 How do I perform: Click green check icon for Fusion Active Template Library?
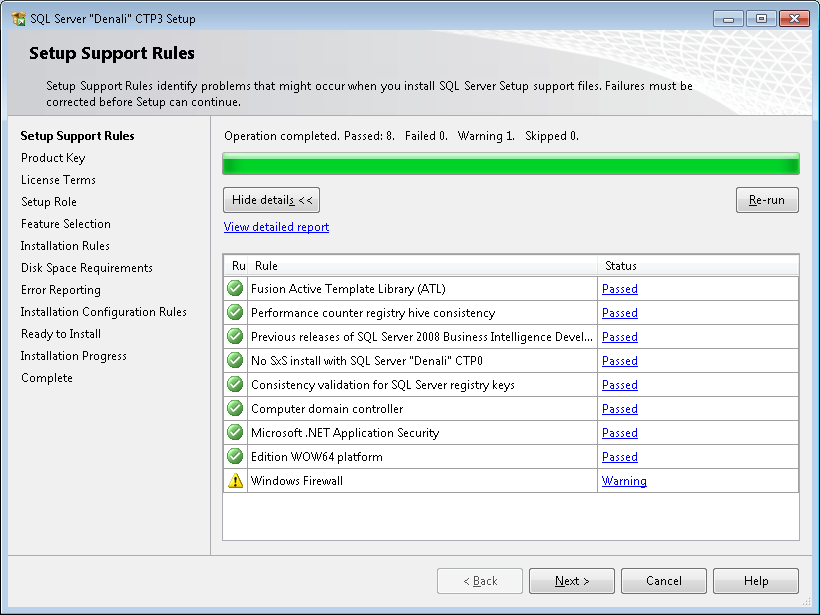click(235, 288)
